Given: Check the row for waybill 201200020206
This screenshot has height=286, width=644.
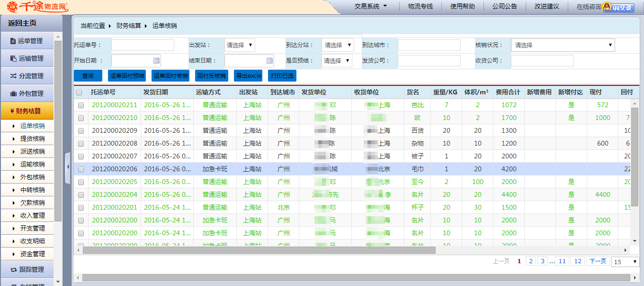Looking at the screenshot, I should pos(81,169).
